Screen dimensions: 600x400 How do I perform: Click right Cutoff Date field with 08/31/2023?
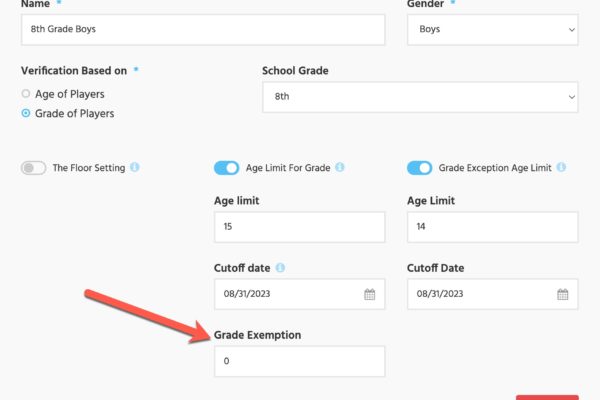[x=493, y=294]
